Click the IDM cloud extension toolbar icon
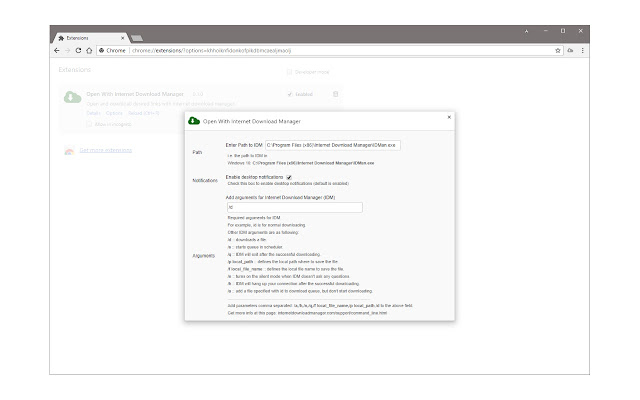Screen dimensions: 640x400 pos(570,51)
